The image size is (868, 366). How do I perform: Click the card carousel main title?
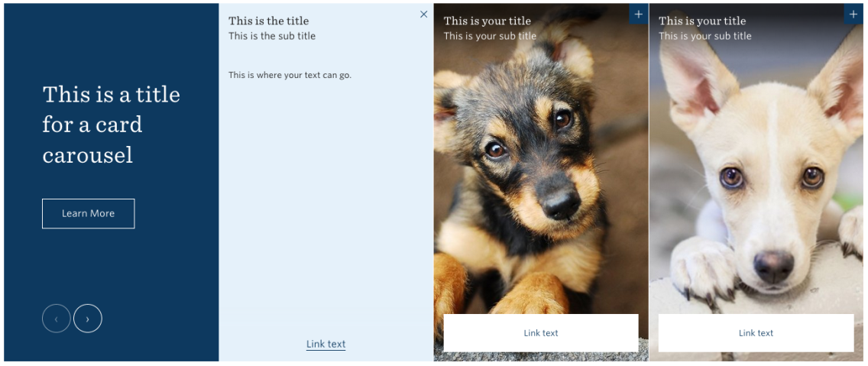(112, 125)
